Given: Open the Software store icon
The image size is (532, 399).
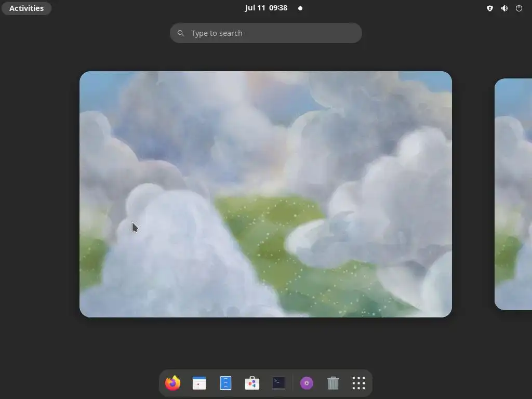Looking at the screenshot, I should tap(252, 383).
